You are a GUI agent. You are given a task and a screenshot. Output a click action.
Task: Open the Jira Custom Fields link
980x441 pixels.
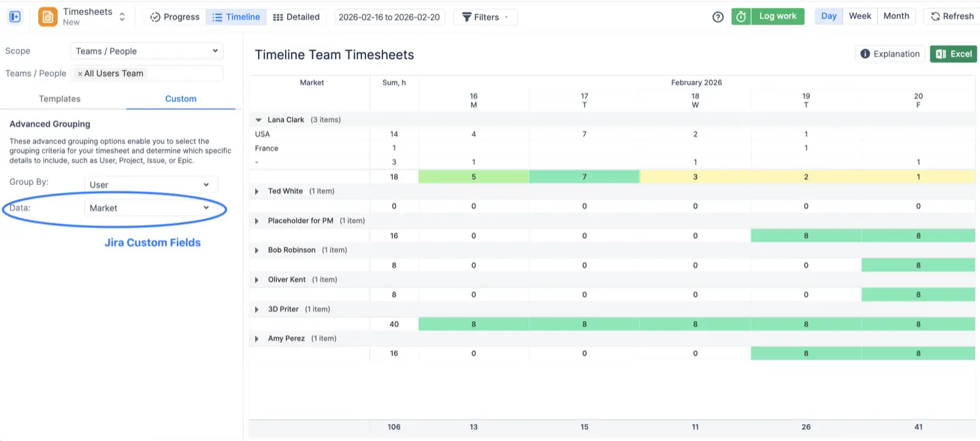coord(152,242)
